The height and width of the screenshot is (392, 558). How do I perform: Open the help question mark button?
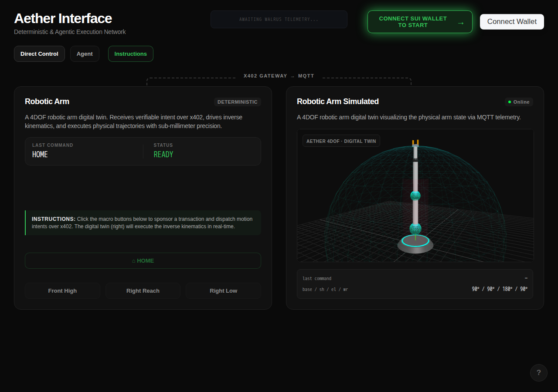point(539,373)
